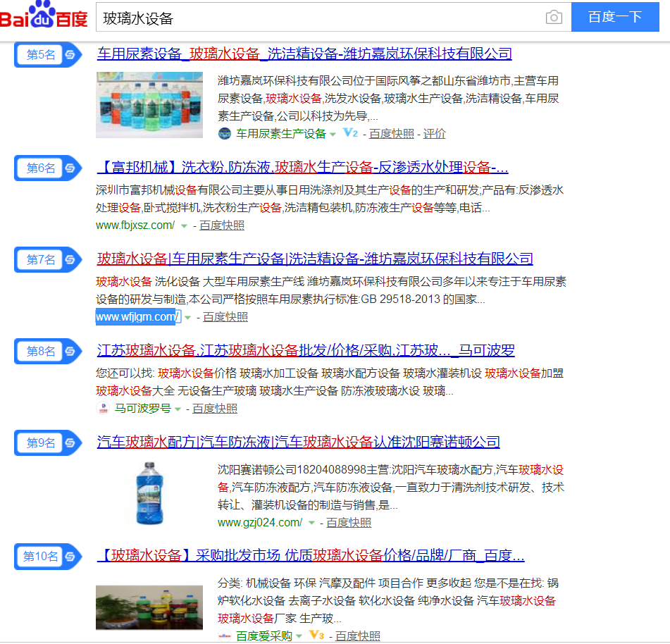Click the www.fbjxsz.com/ URL
This screenshot has width=670, height=644.
tap(135, 225)
